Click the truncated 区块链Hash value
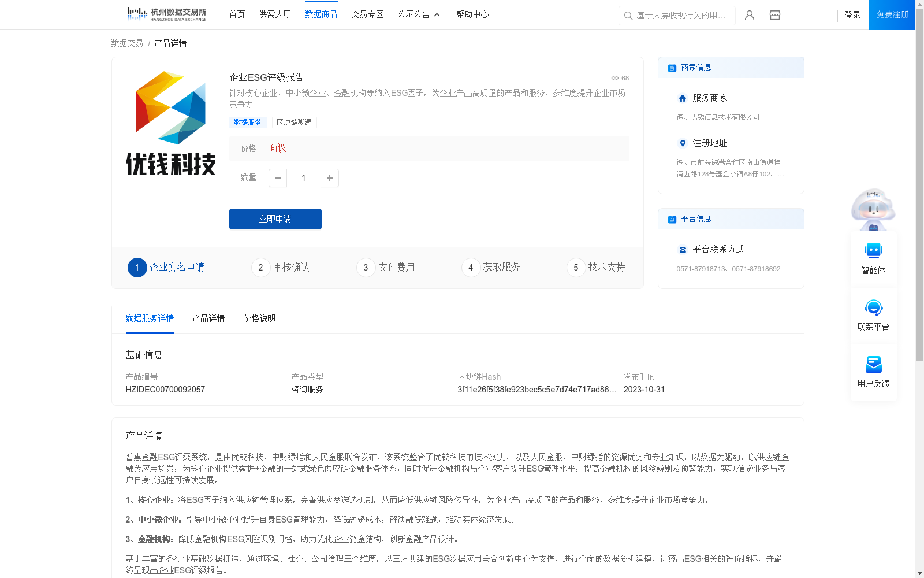Viewport: 924px width, 578px height. (537, 390)
